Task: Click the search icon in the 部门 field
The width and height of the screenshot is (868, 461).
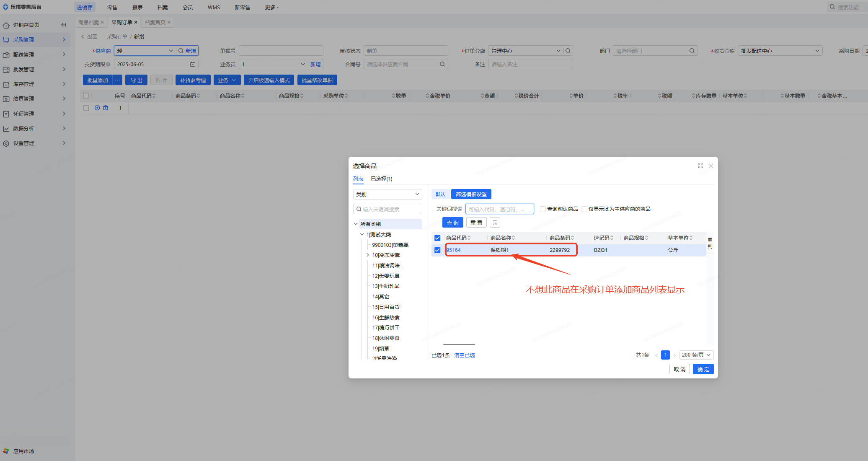Action: [x=692, y=51]
